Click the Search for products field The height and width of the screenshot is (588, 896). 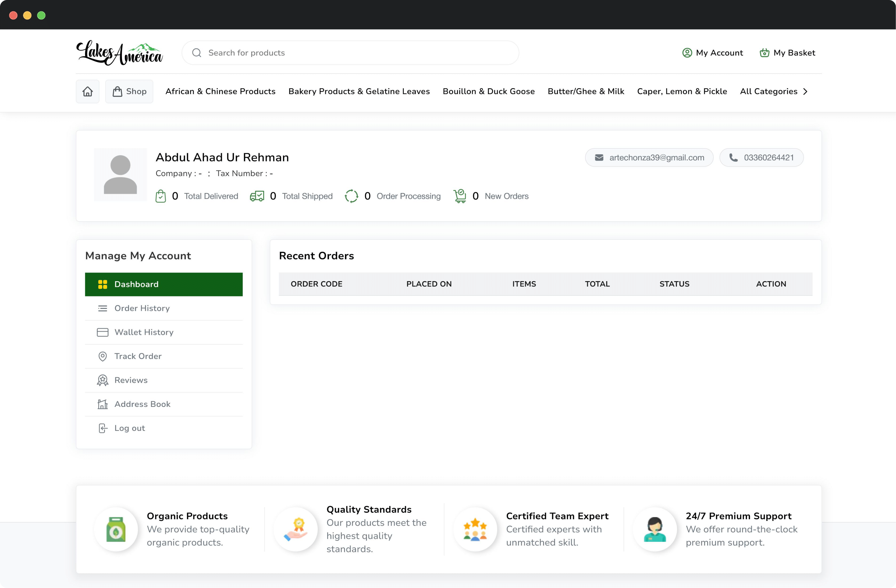tap(350, 53)
